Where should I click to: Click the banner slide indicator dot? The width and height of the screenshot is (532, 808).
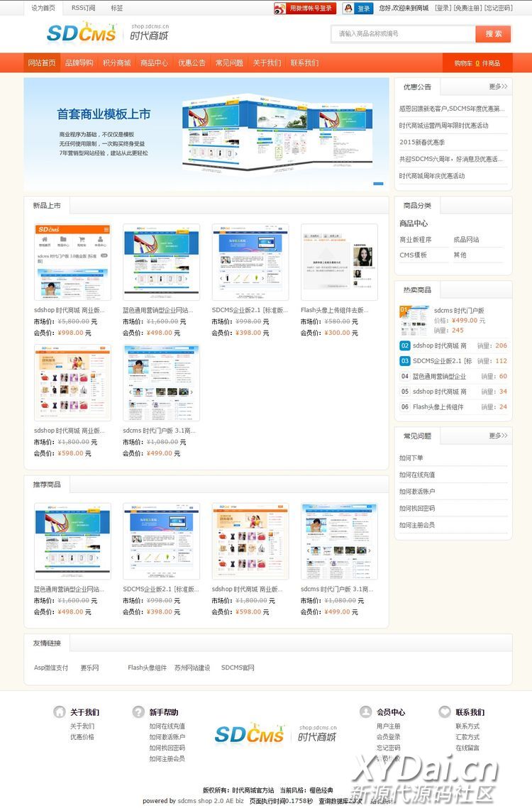(x=378, y=184)
